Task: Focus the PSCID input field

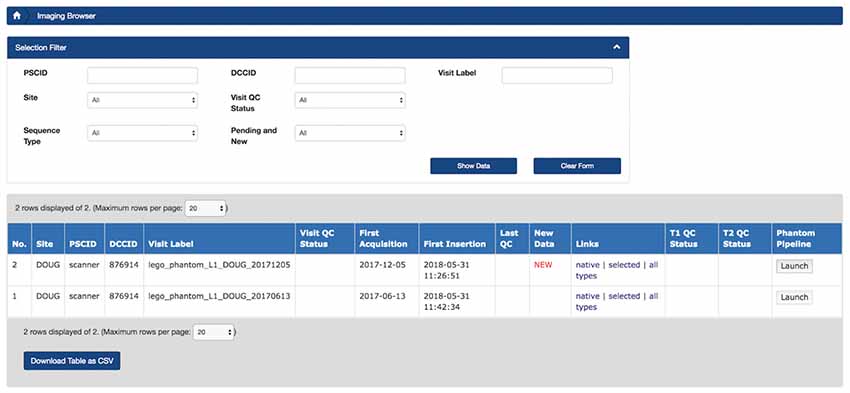Action: click(143, 75)
